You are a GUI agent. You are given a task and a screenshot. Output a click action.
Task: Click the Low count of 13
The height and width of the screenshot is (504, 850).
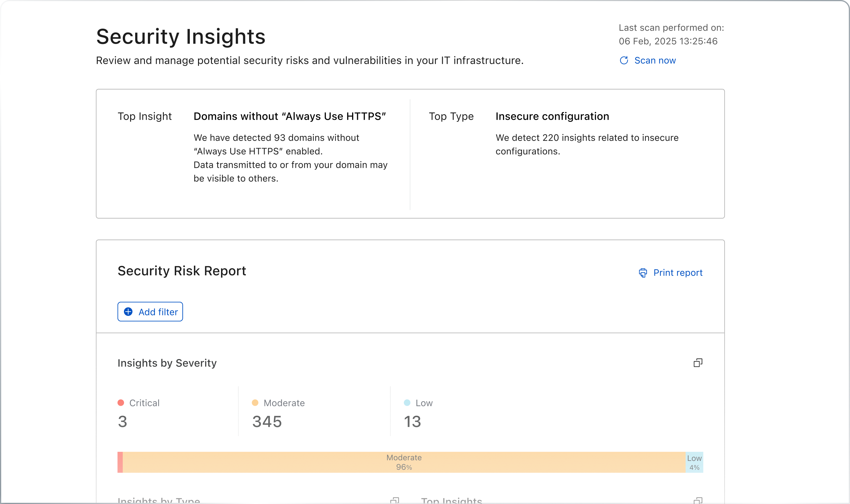coord(412,422)
